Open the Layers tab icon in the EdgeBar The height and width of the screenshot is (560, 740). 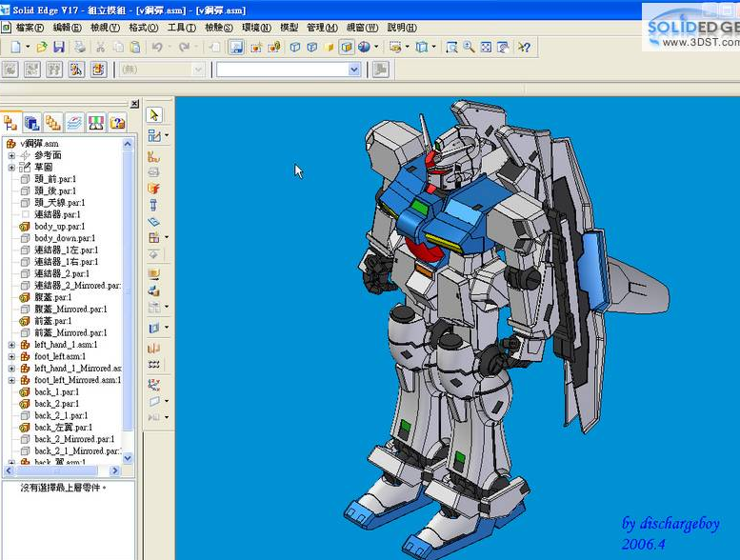[x=74, y=123]
